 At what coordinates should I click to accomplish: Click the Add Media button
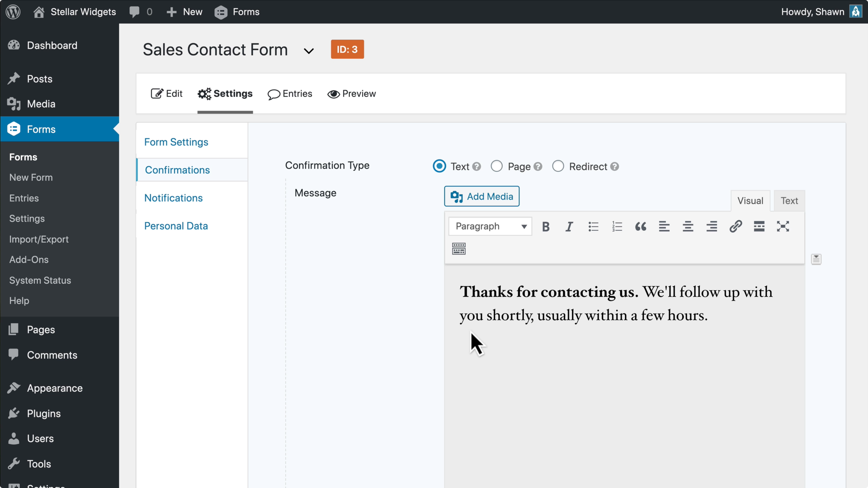[481, 197]
